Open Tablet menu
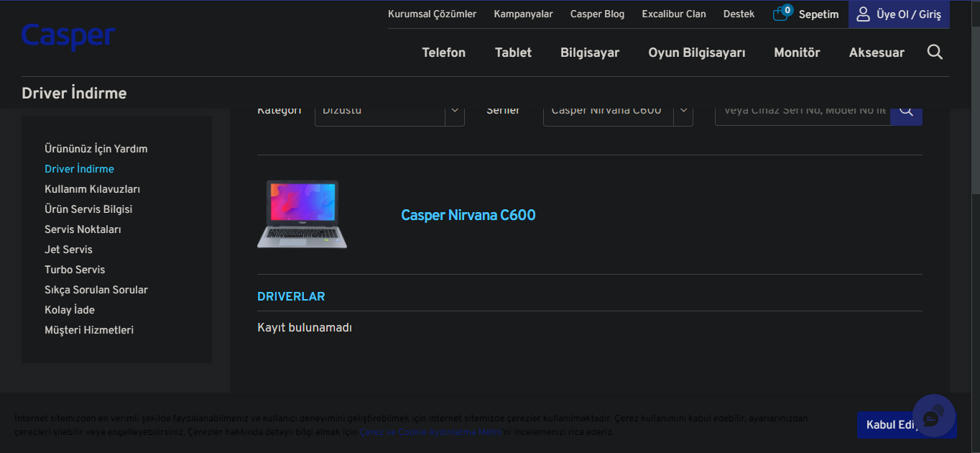Screen dimensions: 980x453 point(513,52)
